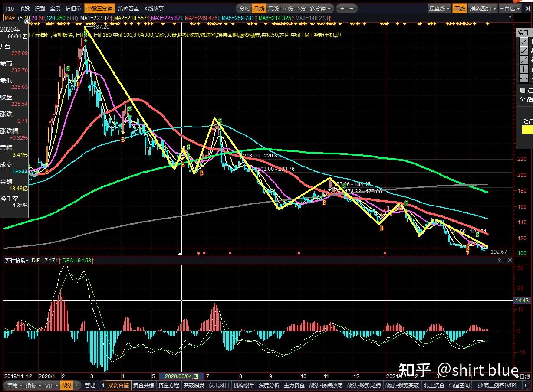Select the straight line drawing tool
The height and width of the screenshot is (392, 533).
[524, 42]
